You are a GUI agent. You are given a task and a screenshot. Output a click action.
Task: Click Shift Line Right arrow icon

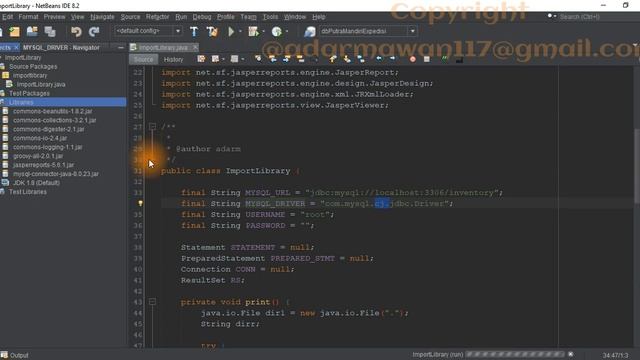click(x=393, y=59)
